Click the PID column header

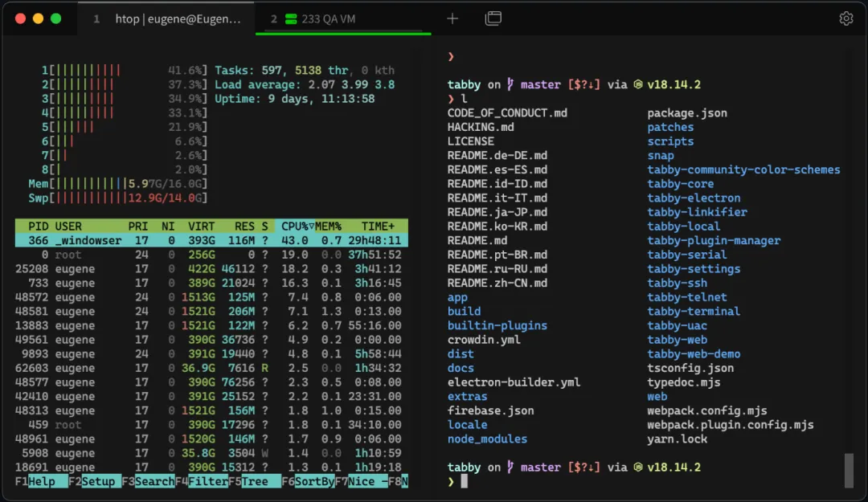(x=39, y=227)
